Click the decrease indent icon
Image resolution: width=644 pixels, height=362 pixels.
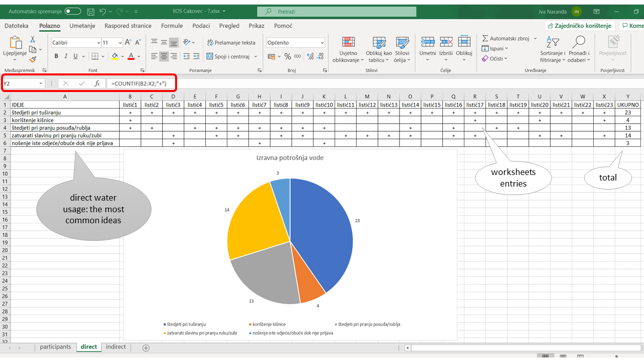click(187, 56)
